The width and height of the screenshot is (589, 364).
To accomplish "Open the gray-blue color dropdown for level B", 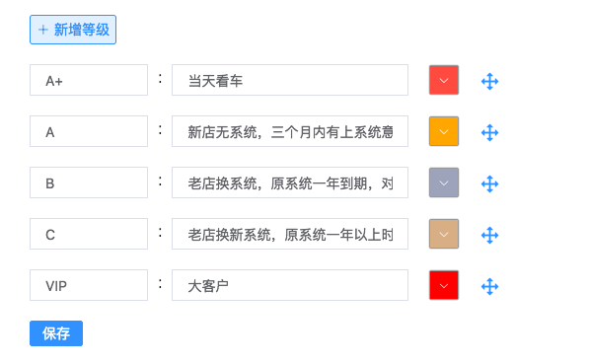I will 444,182.
